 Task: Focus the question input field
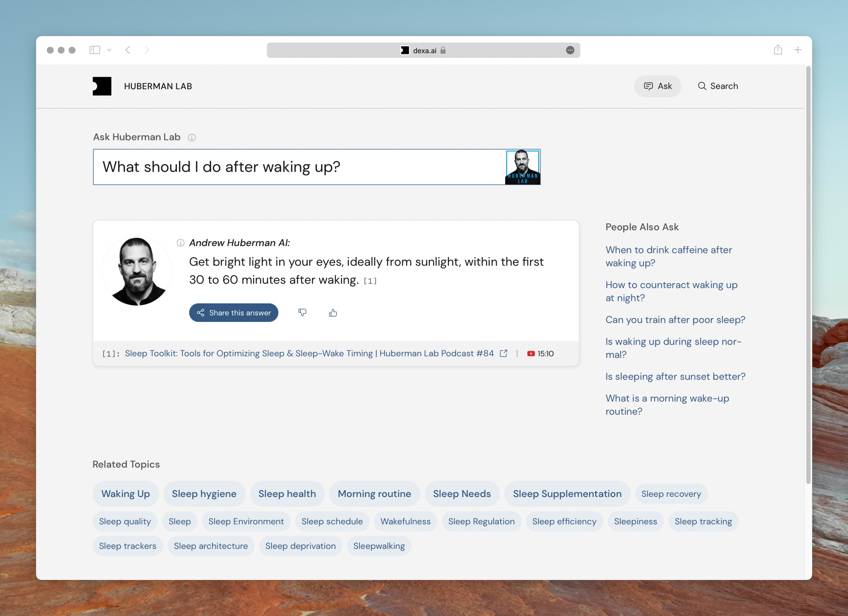click(x=298, y=167)
